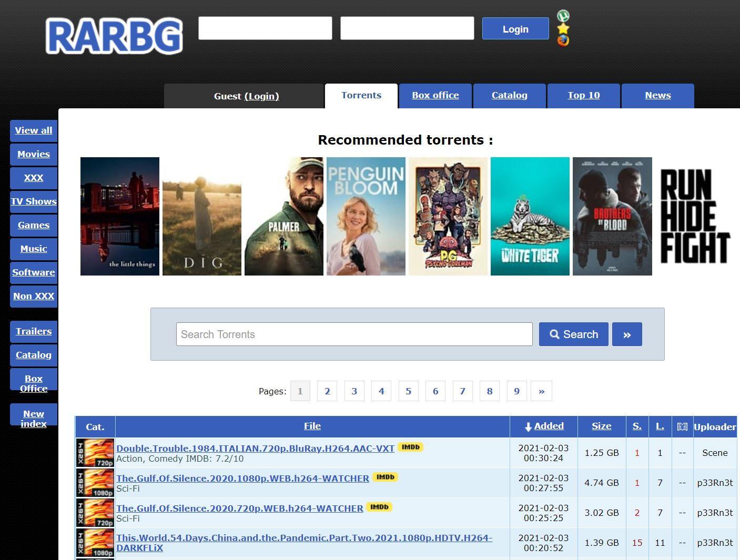Click the Search Torrents input box
The height and width of the screenshot is (560, 740).
354,334
